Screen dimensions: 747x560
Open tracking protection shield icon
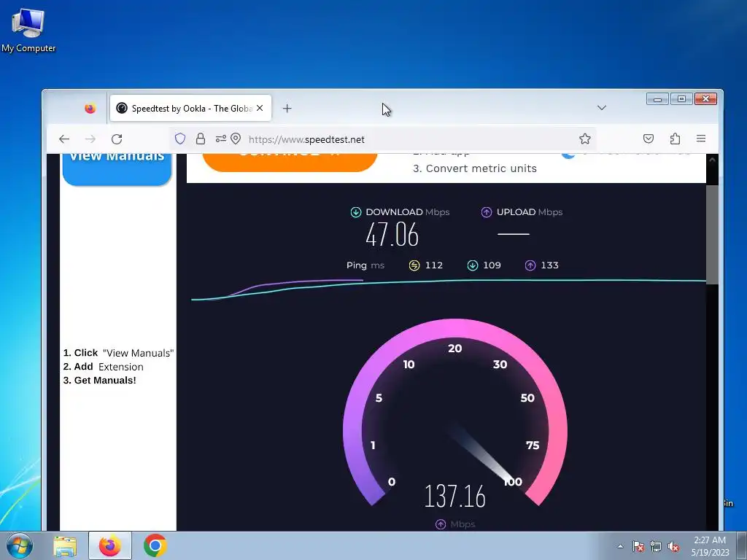pos(180,139)
